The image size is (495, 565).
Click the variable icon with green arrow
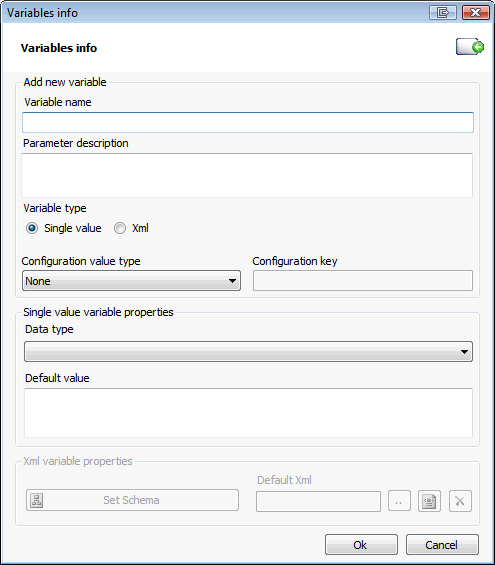470,47
